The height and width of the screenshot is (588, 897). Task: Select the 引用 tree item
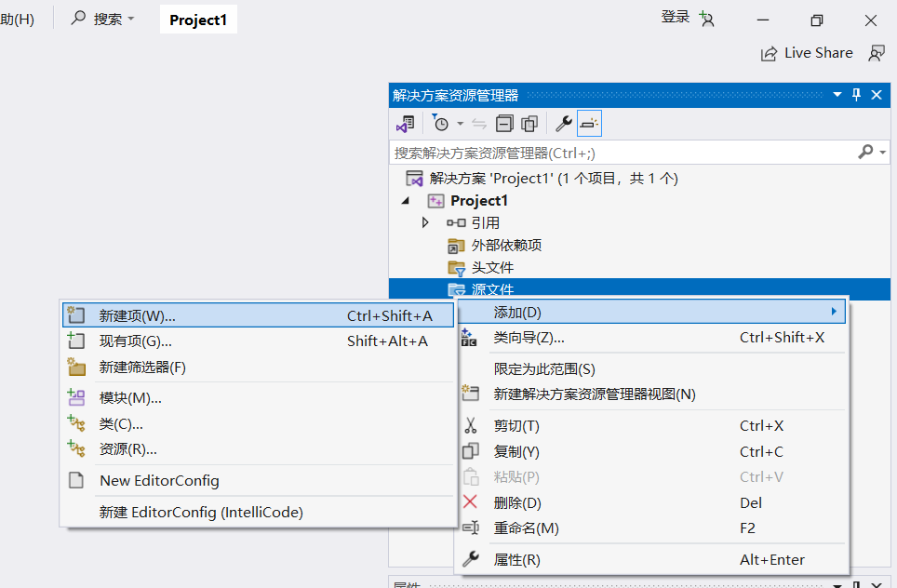[485, 222]
